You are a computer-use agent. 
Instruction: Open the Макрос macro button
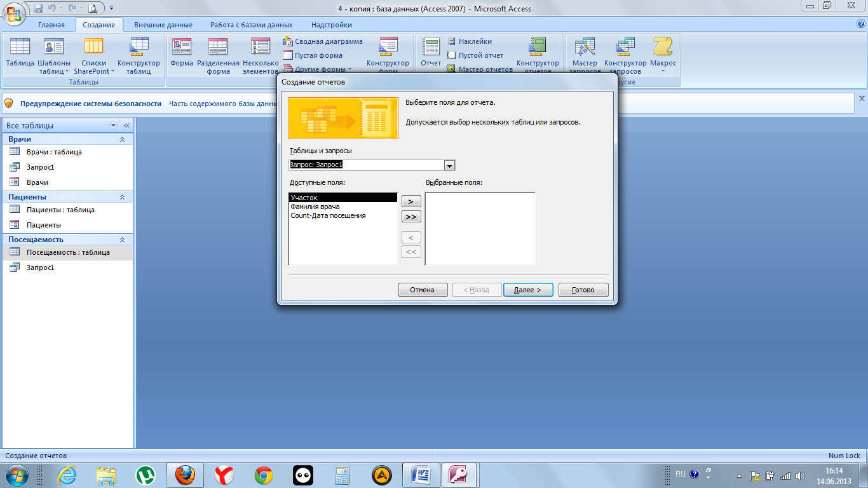tap(663, 55)
